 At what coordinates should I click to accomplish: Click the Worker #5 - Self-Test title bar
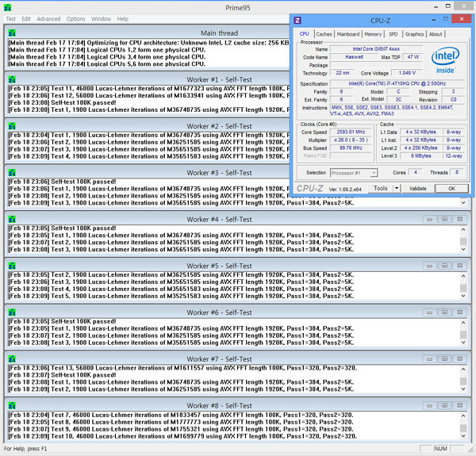219,266
